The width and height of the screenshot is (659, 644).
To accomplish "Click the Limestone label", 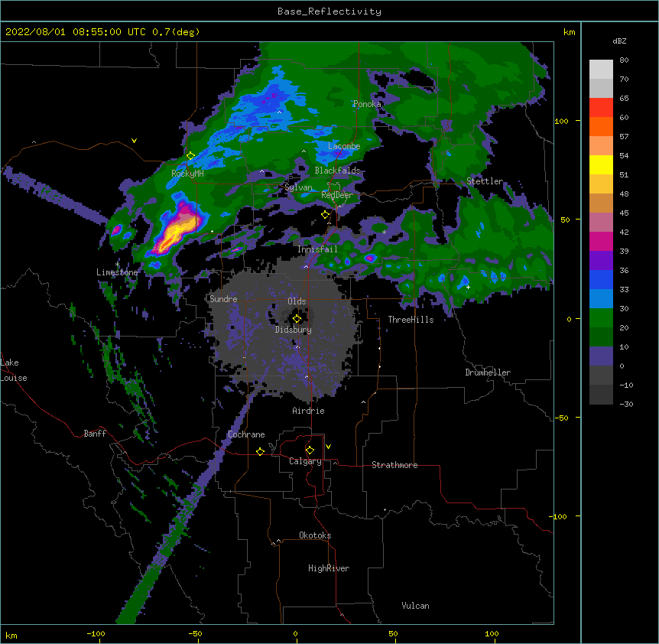I will pyautogui.click(x=117, y=272).
